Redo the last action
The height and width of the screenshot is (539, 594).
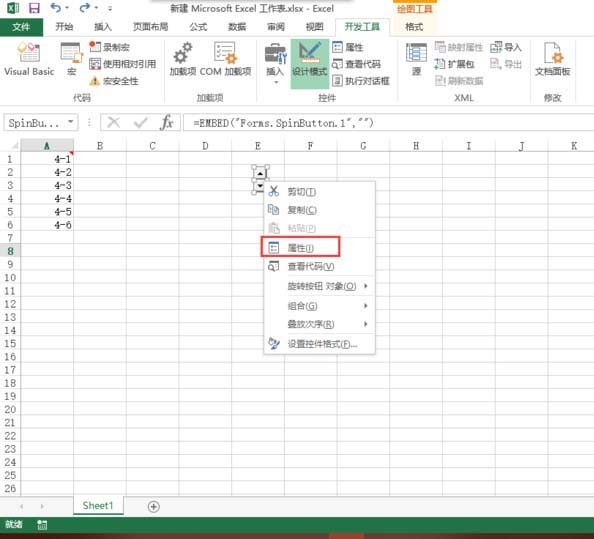84,8
